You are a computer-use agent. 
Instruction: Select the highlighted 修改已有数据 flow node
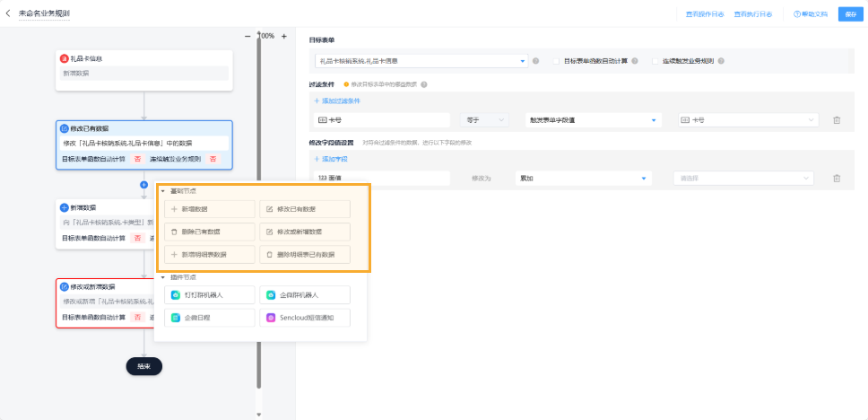pyautogui.click(x=144, y=144)
